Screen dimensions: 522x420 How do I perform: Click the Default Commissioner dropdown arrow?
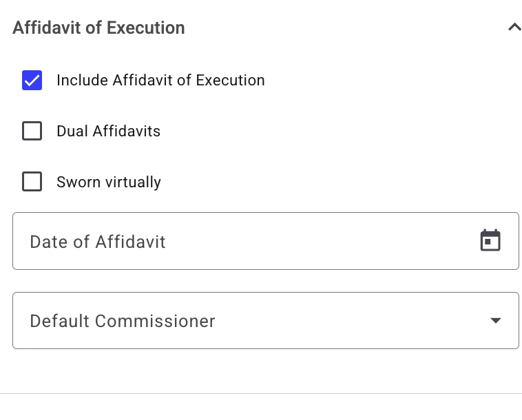coord(496,320)
